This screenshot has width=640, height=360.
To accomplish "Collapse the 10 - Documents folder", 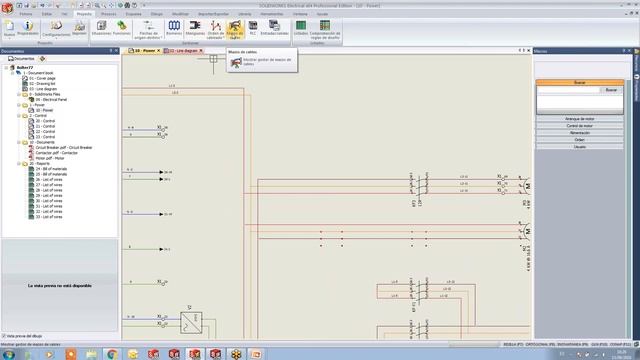I will pos(19,142).
